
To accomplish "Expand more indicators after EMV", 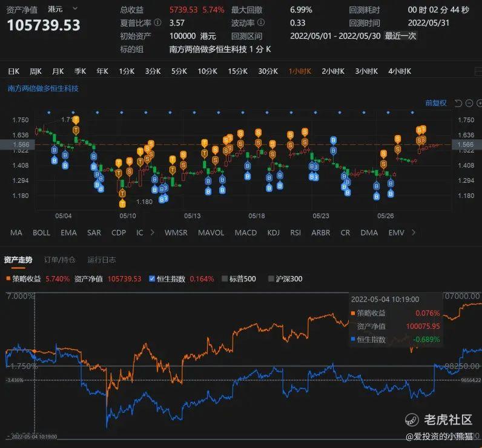I will (x=414, y=232).
